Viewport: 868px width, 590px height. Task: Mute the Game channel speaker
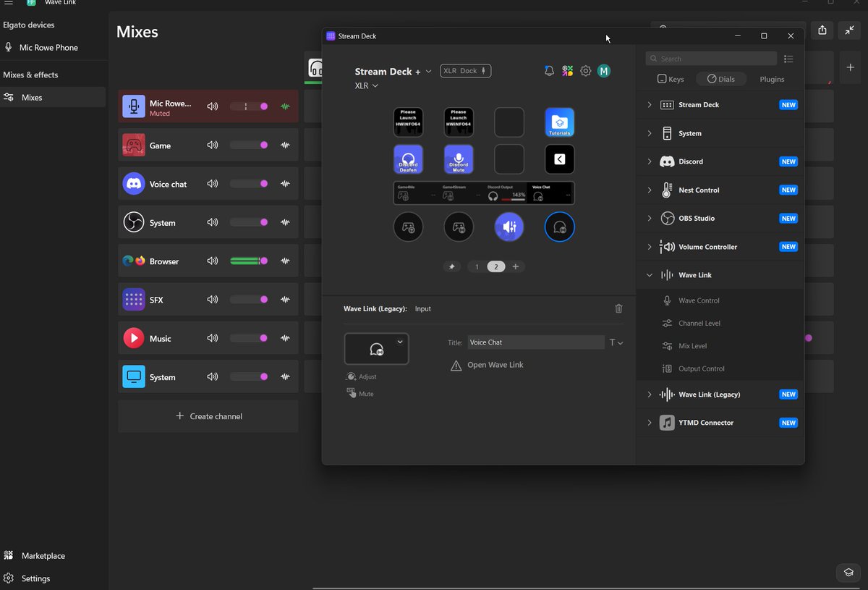213,146
